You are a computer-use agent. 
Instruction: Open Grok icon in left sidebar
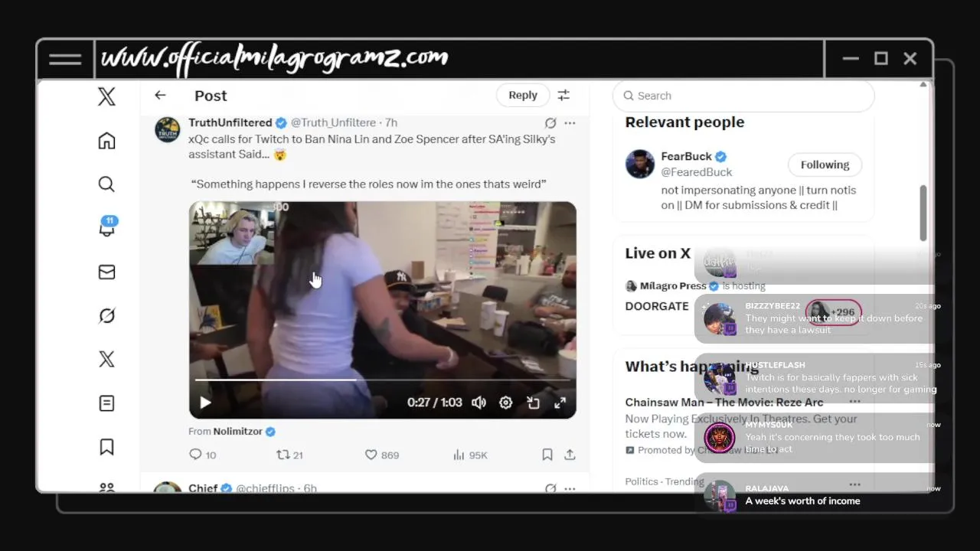106,315
